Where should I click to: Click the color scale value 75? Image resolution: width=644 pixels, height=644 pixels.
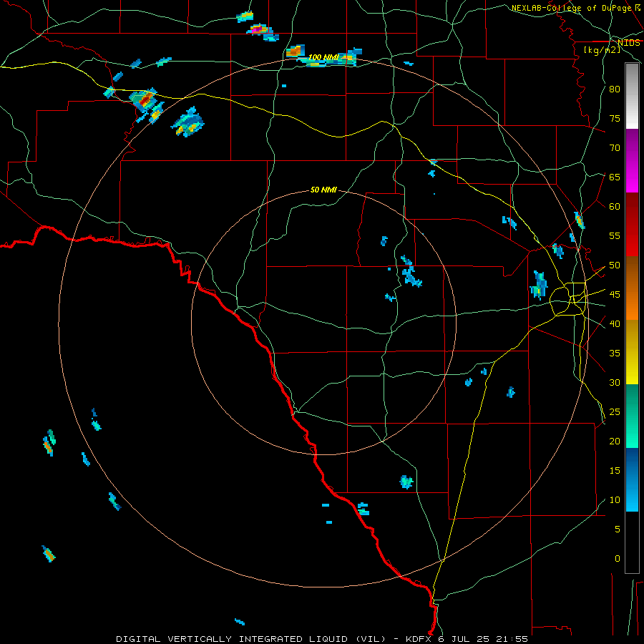click(x=615, y=118)
